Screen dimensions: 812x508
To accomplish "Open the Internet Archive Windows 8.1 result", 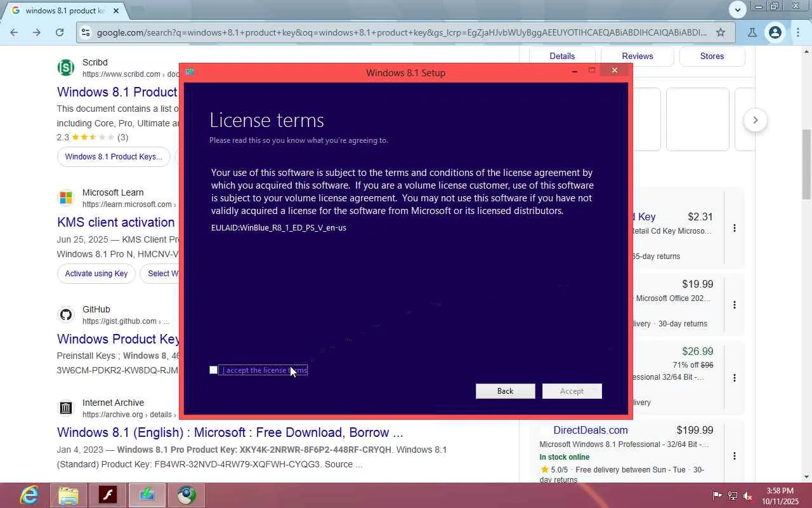I will 230,432.
